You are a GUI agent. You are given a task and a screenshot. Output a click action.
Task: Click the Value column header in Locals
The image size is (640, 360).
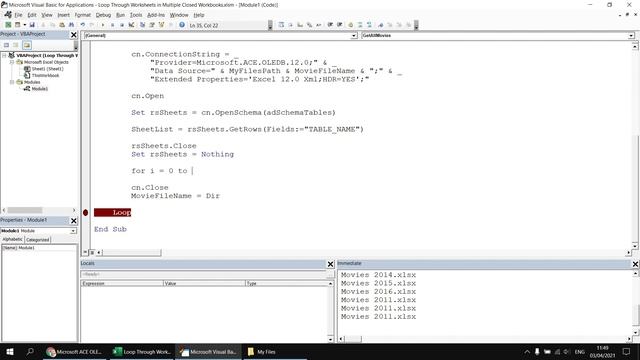click(x=204, y=283)
